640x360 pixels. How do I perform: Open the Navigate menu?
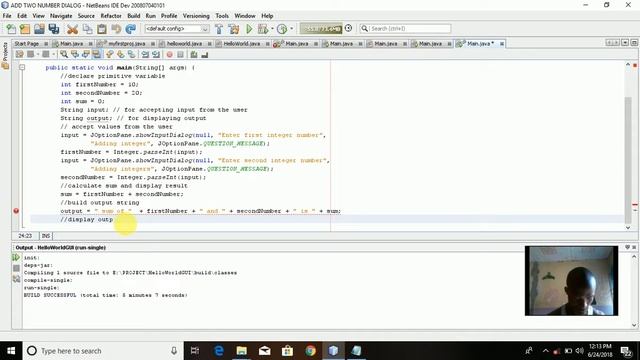[61, 16]
